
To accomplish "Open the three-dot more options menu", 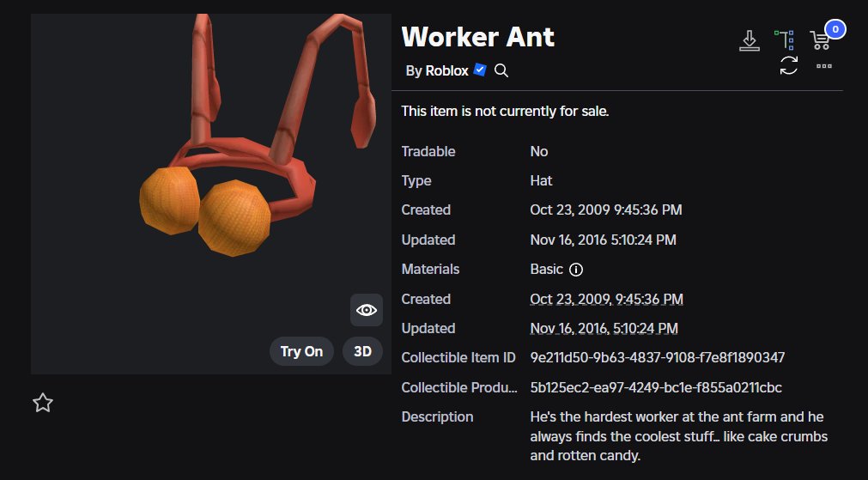I will (824, 66).
